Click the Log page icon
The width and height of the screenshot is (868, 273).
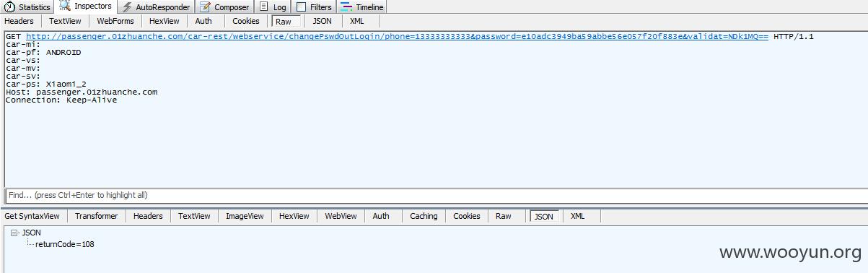click(264, 7)
